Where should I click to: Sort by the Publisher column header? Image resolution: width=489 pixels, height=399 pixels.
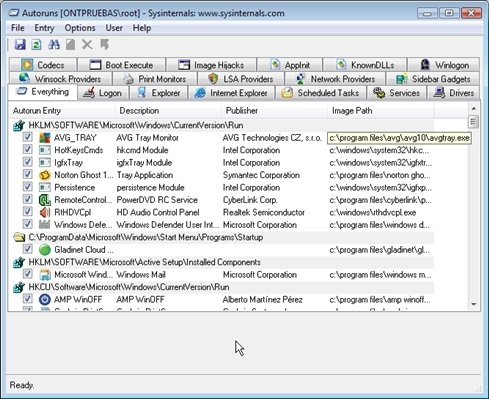274,111
